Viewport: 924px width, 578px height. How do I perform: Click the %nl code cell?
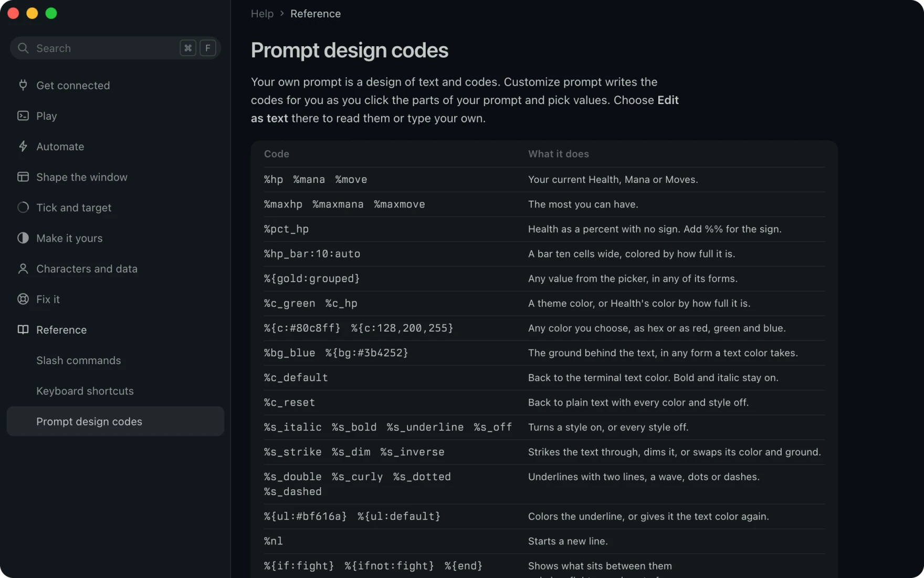coord(273,541)
